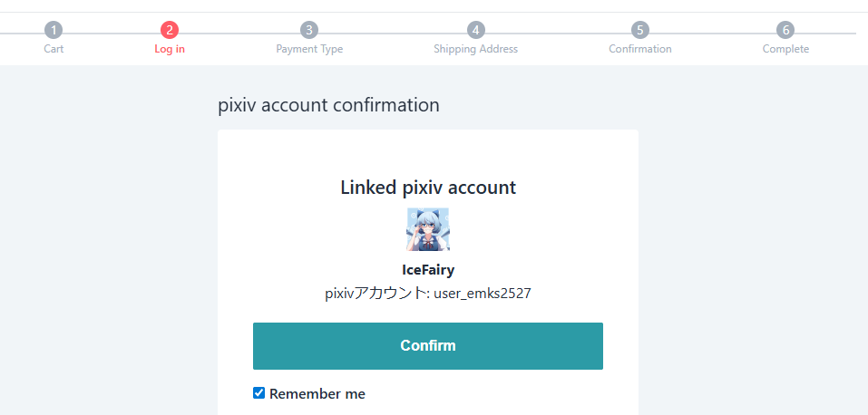
Task: Click the step 6 numbered circle
Action: (x=785, y=30)
